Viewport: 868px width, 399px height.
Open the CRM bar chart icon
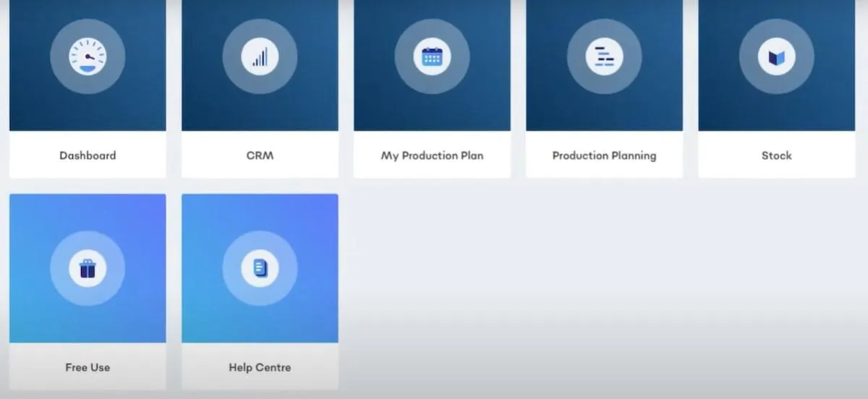[260, 56]
